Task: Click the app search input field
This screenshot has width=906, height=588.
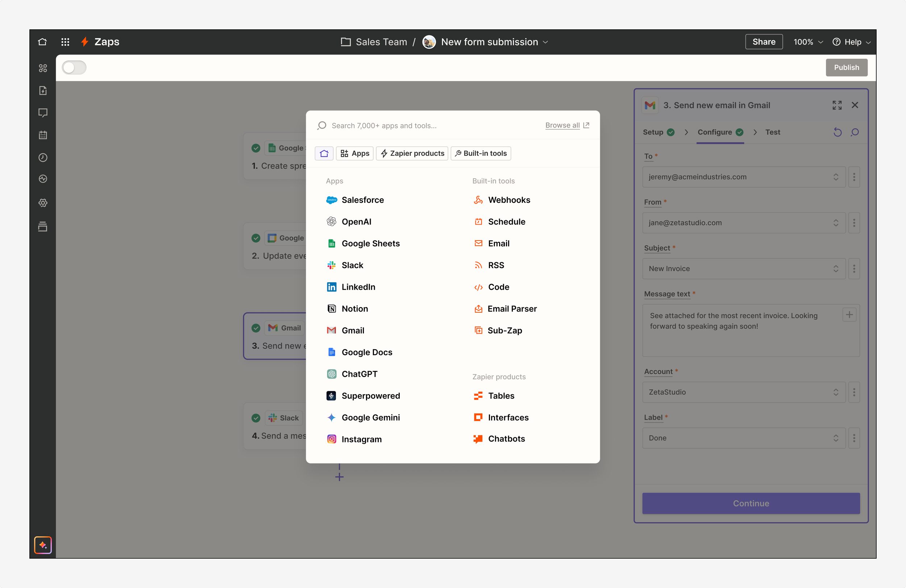Action: (419, 126)
